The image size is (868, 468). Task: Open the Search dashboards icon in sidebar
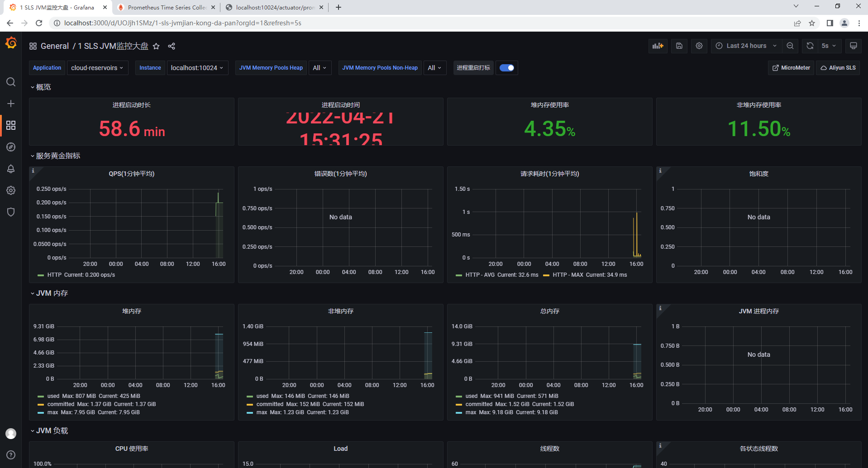(11, 82)
